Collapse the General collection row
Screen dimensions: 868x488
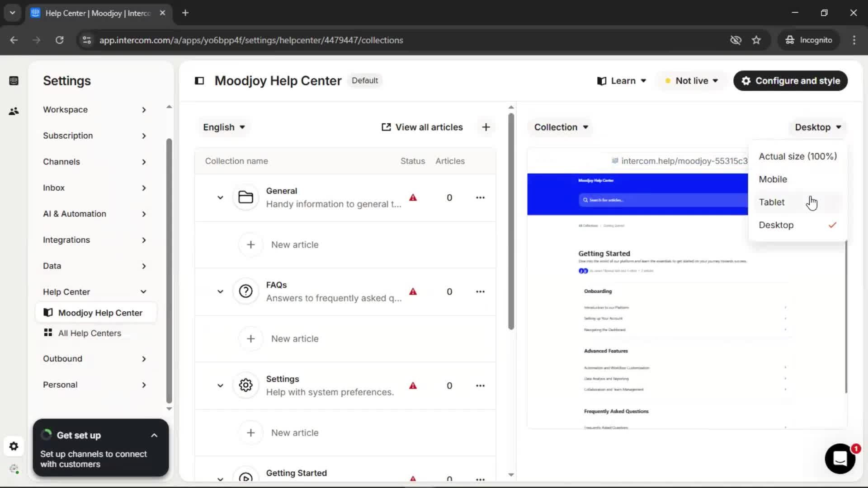coord(220,197)
